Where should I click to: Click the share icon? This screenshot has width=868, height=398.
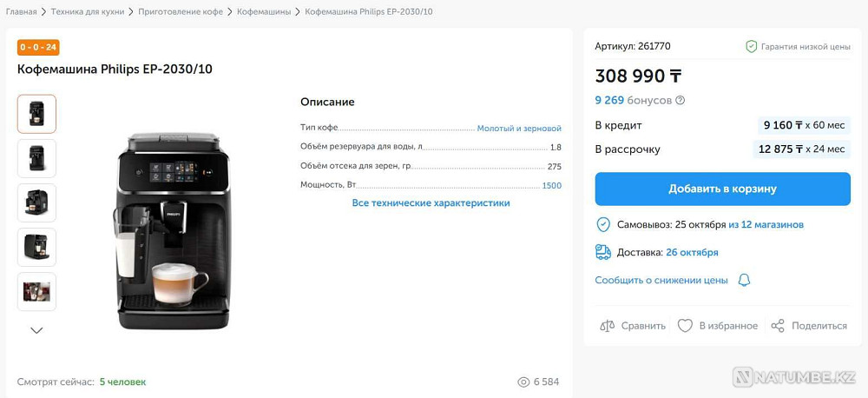tap(778, 325)
